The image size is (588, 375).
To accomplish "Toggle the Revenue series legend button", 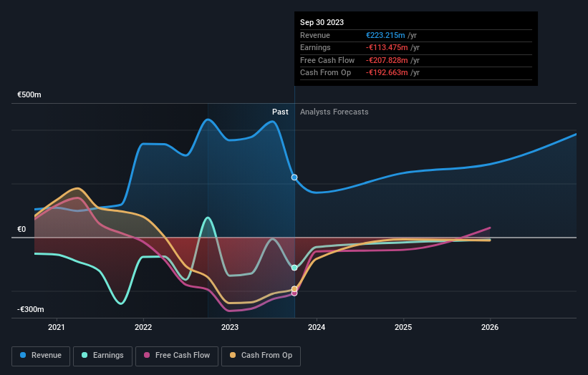I will click(x=41, y=356).
